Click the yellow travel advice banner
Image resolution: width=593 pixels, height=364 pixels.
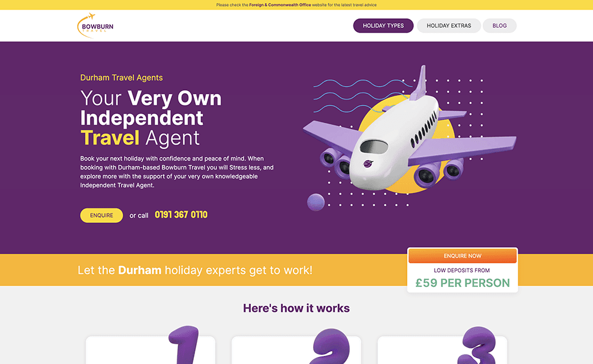(x=296, y=5)
